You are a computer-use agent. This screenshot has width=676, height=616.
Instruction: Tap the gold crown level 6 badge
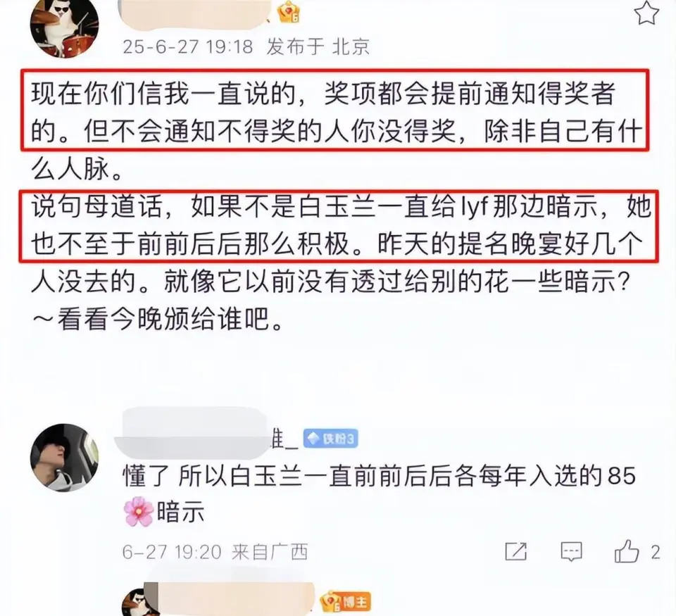pyautogui.click(x=289, y=12)
